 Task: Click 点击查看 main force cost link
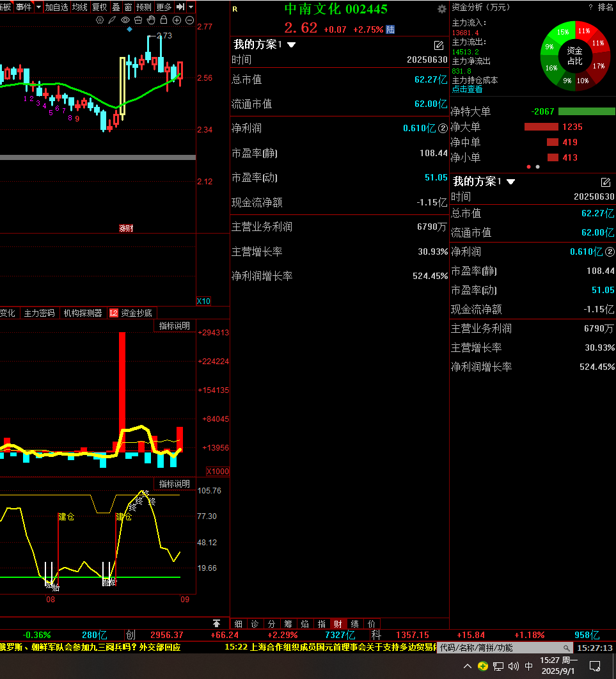pyautogui.click(x=467, y=89)
